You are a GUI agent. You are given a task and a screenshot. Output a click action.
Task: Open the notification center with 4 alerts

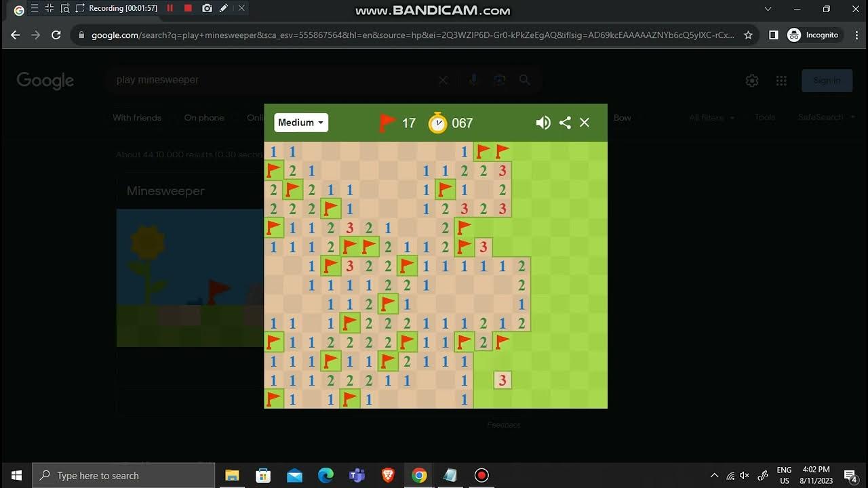[x=850, y=475]
